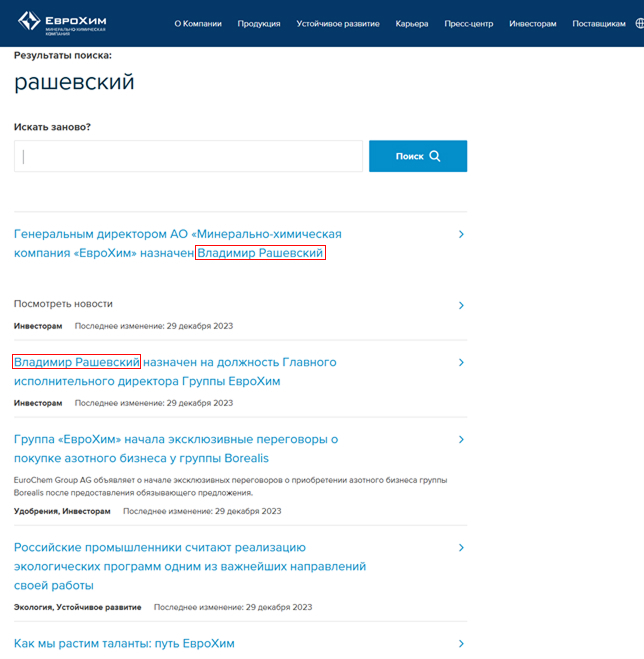Click the date text under 'Российские промышленники' result
The height and width of the screenshot is (659, 644).
233,607
